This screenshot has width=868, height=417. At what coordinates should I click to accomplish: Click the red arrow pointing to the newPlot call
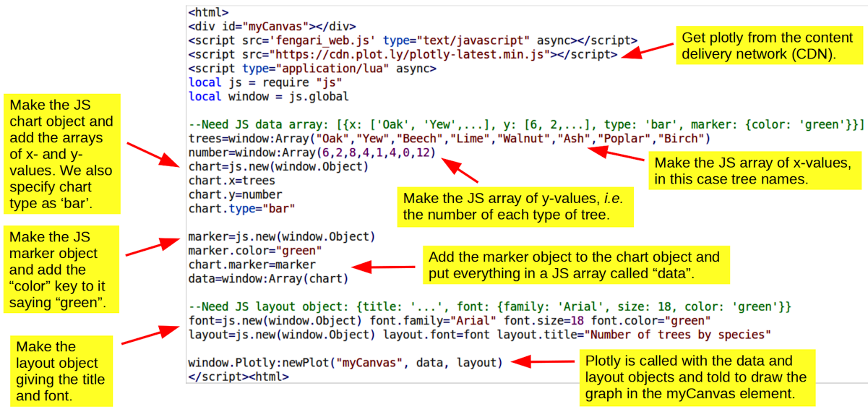tap(543, 362)
